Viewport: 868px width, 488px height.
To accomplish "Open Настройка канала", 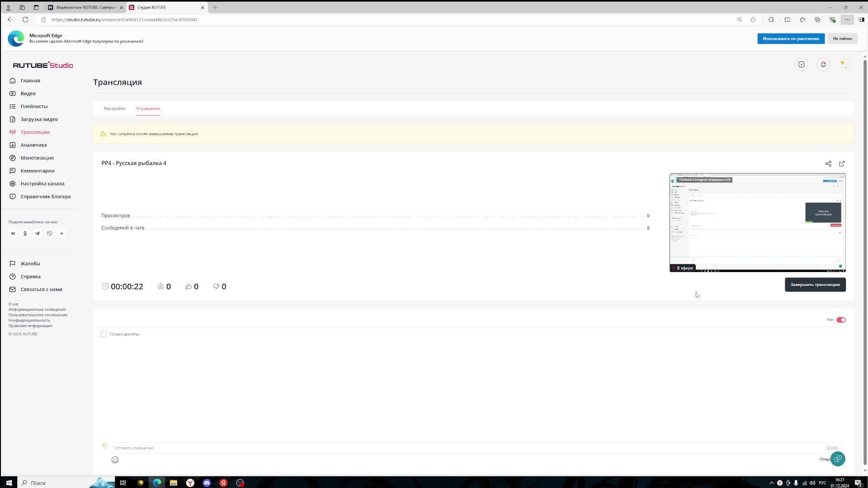I will pos(42,183).
